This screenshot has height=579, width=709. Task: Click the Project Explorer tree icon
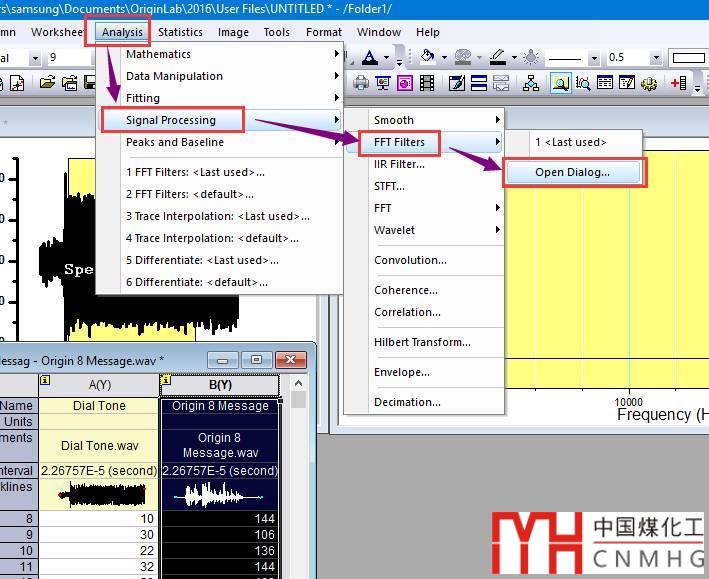(x=530, y=84)
